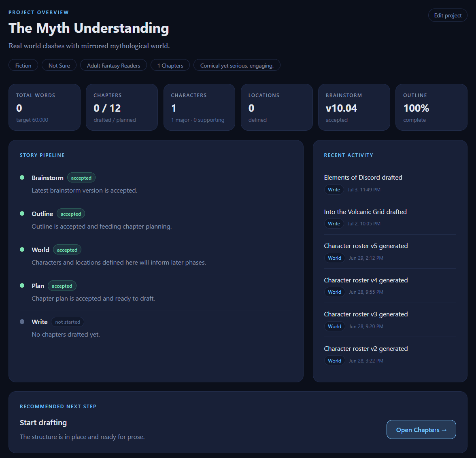Open Character roster v4 generated activity

coord(366,280)
